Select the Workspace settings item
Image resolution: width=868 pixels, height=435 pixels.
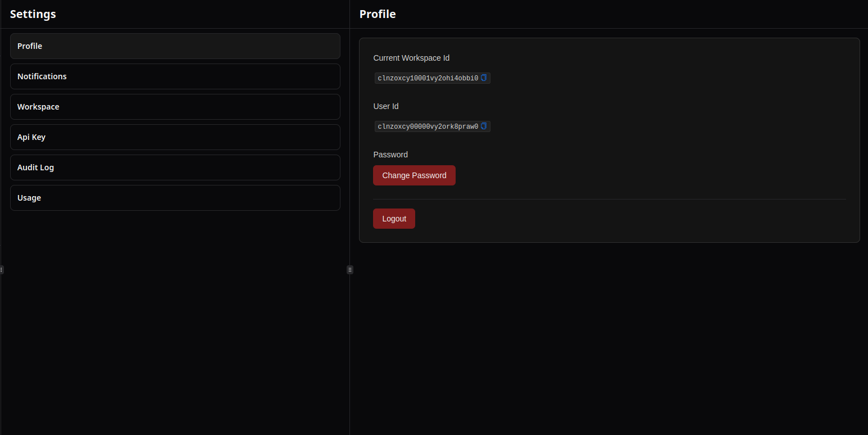pyautogui.click(x=175, y=107)
